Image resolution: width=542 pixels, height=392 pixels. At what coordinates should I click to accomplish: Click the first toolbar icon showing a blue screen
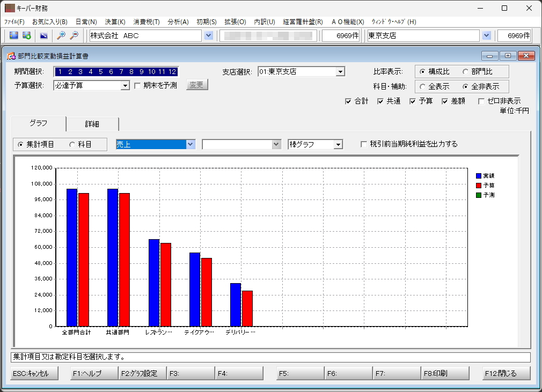pyautogui.click(x=14, y=35)
